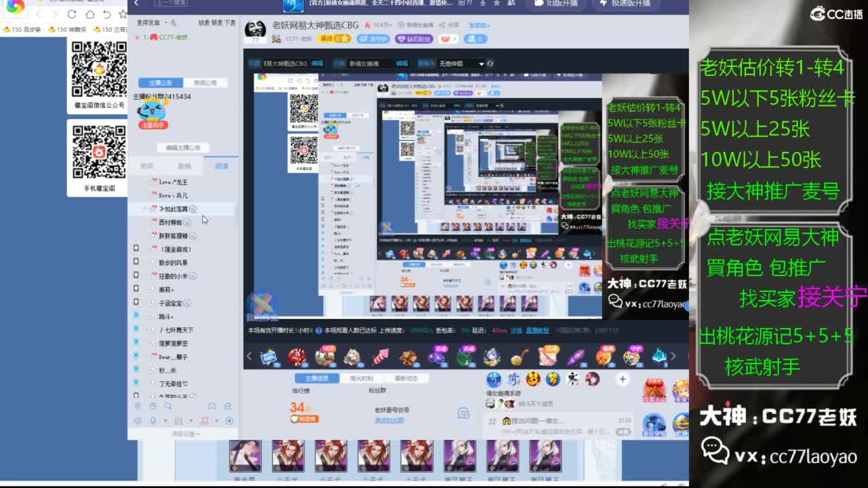Pick the pink firework rocket gift
Viewport: 868px width, 488px height.
click(x=380, y=357)
